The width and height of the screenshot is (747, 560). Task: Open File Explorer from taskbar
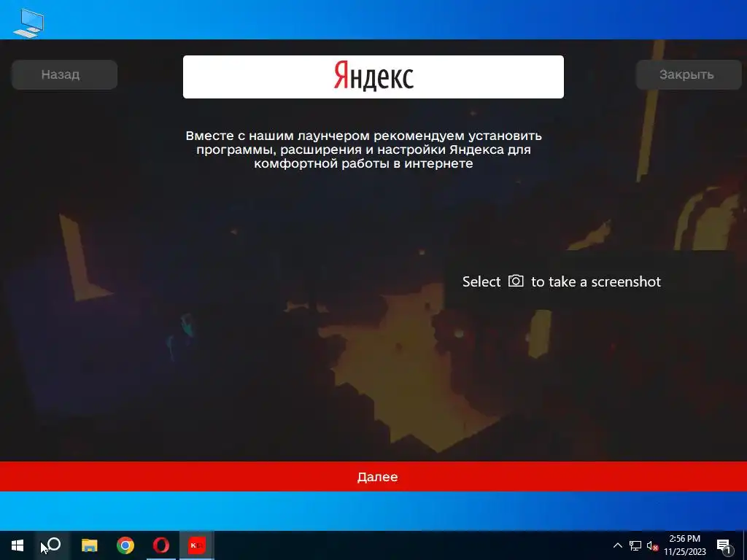pyautogui.click(x=89, y=545)
